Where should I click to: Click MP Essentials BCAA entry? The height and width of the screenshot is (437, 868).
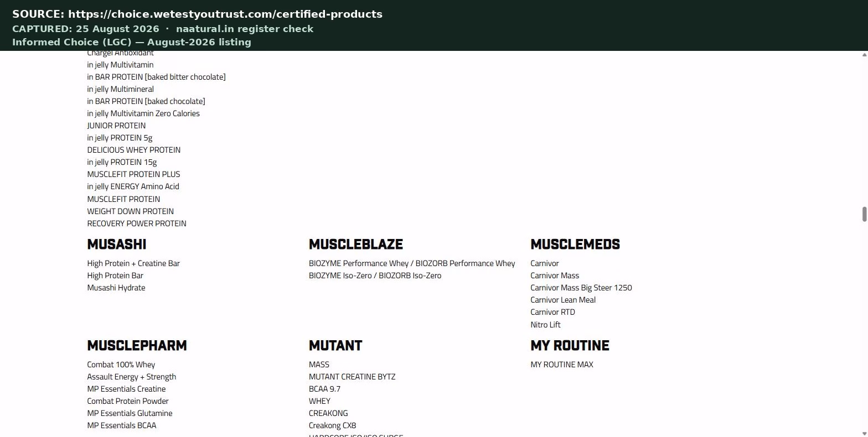[122, 425]
